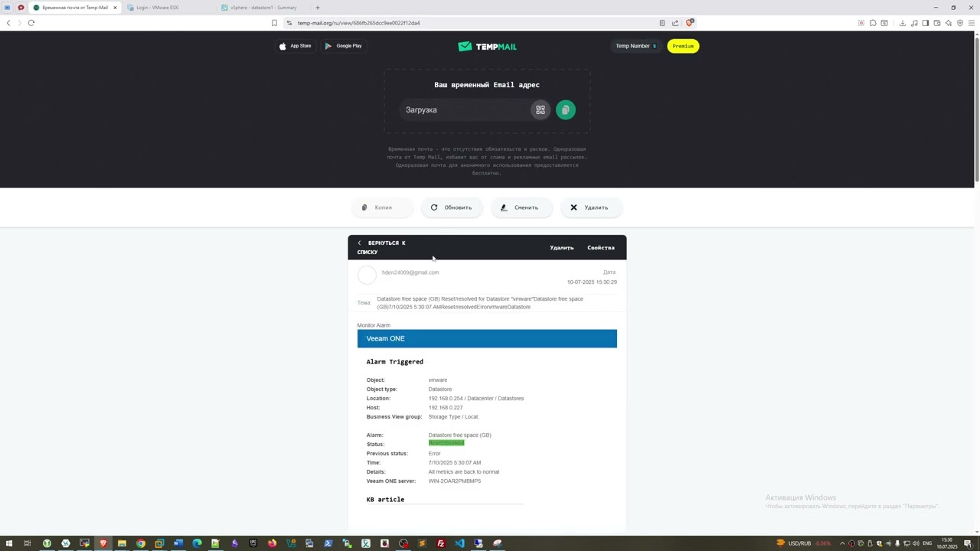Open browser downloads panel
Image resolution: width=980 pixels, height=551 pixels.
903,23
